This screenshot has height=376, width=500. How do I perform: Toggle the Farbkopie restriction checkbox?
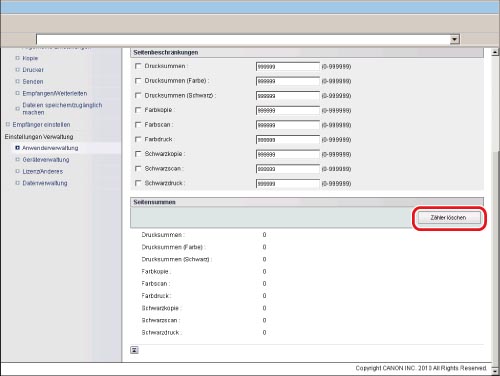point(138,110)
